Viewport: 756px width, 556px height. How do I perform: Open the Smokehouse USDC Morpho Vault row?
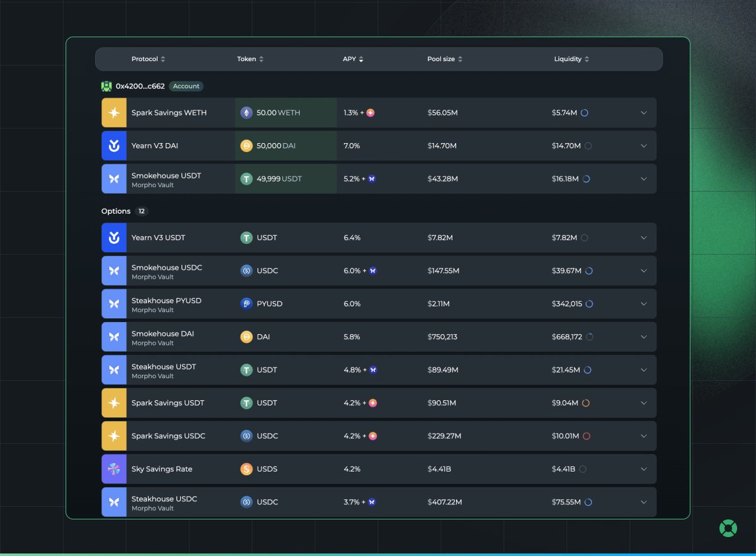coord(167,271)
